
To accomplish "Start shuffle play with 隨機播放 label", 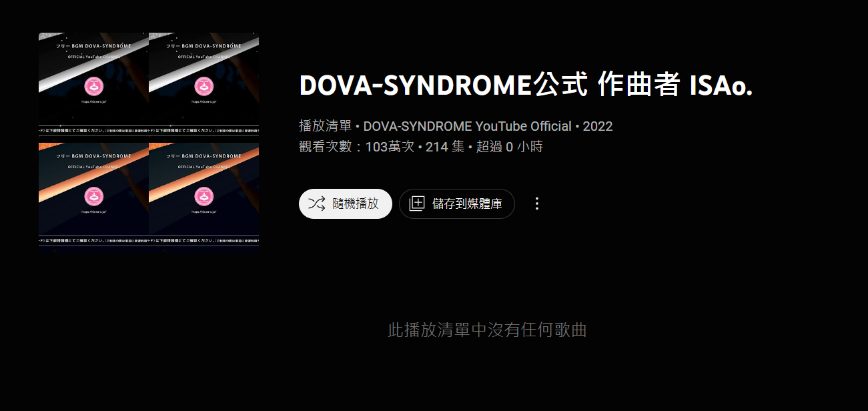I will [x=356, y=203].
